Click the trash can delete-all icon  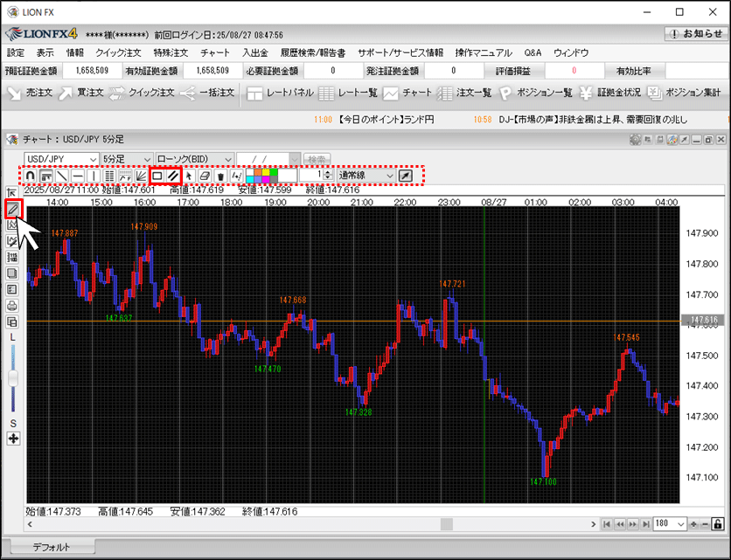tap(220, 176)
